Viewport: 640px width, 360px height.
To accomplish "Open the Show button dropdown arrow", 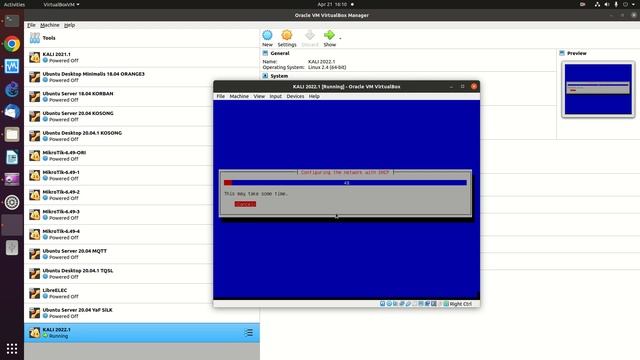I will (340, 38).
